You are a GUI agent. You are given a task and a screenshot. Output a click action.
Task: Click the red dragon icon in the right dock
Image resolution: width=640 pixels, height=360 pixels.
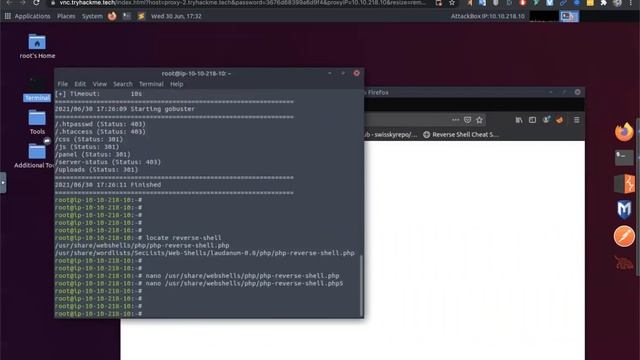tap(624, 262)
